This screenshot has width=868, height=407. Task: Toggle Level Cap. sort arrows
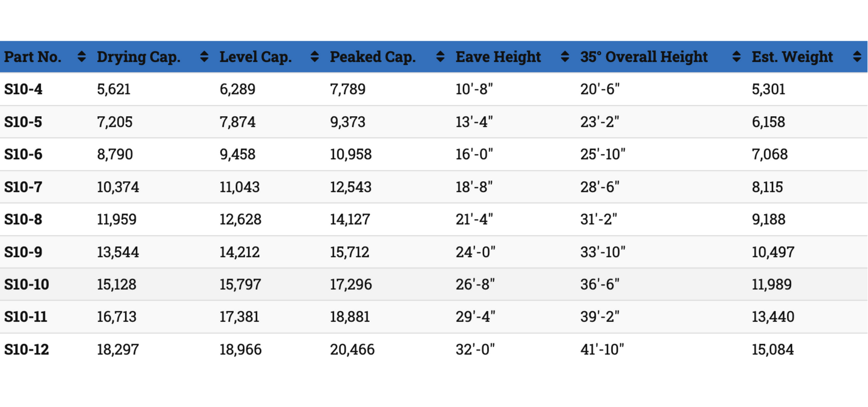[315, 57]
